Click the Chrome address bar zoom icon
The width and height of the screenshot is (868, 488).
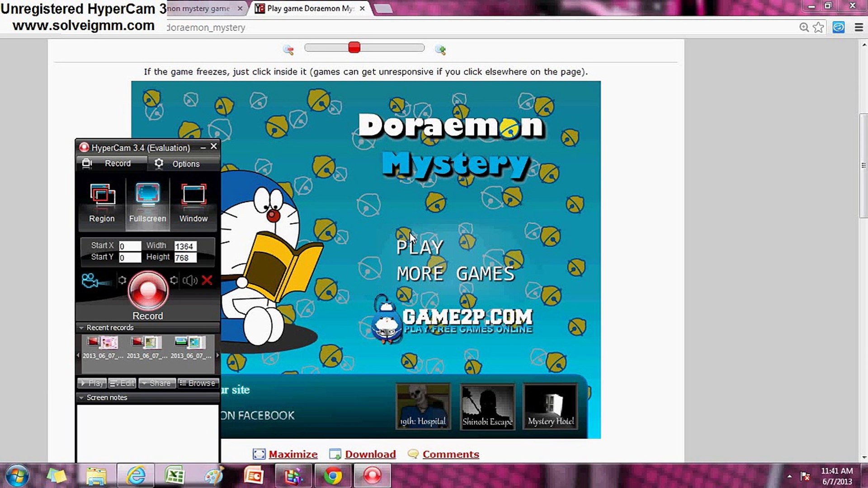[804, 28]
